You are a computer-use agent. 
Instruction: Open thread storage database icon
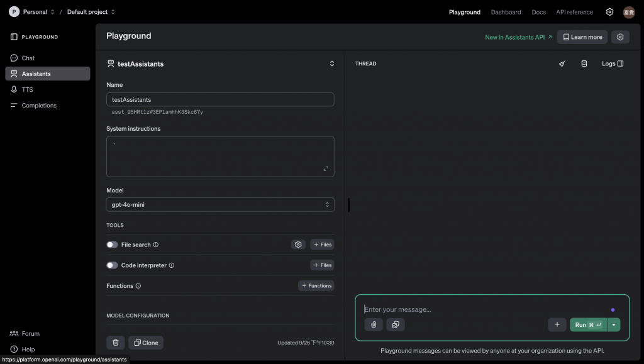pyautogui.click(x=584, y=63)
